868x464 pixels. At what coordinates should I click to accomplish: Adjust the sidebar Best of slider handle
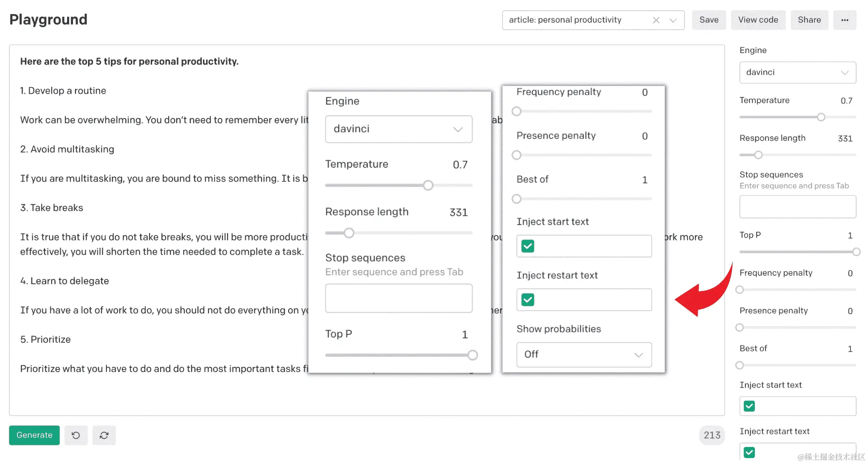740,365
